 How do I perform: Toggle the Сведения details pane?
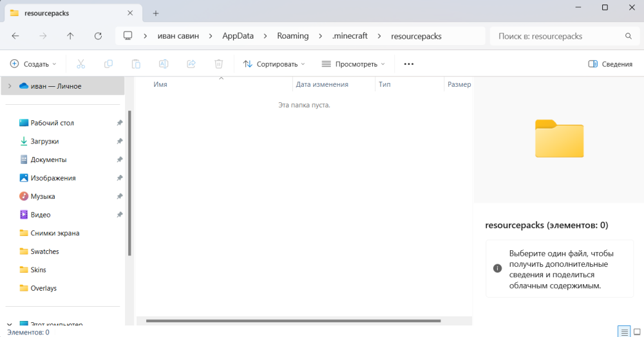point(610,64)
